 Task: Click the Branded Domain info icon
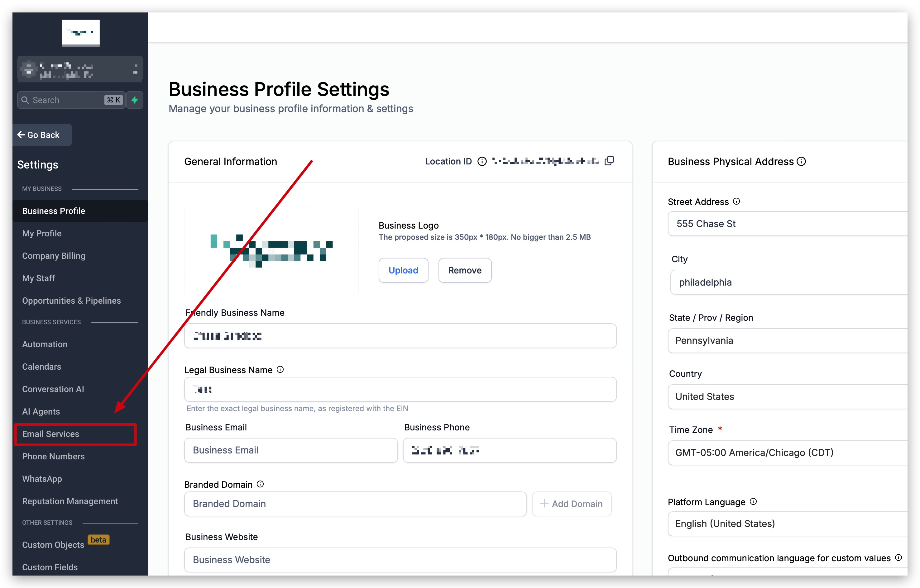tap(260, 484)
